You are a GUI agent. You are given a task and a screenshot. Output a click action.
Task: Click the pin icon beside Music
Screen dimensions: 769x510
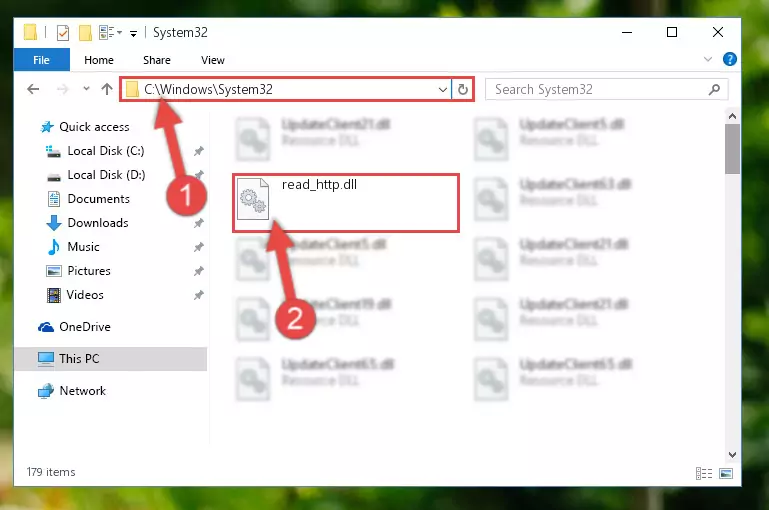tap(198, 247)
